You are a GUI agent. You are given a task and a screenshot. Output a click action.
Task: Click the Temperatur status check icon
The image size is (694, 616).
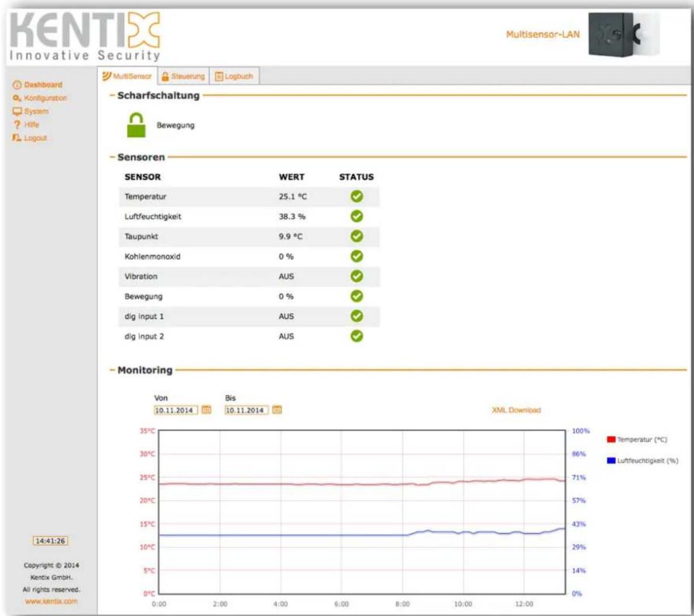357,196
